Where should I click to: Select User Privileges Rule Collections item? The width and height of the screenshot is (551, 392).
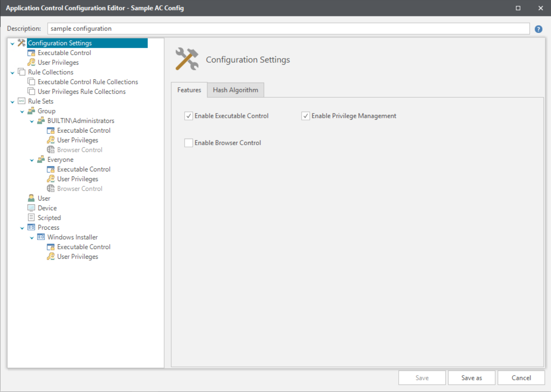tap(82, 92)
